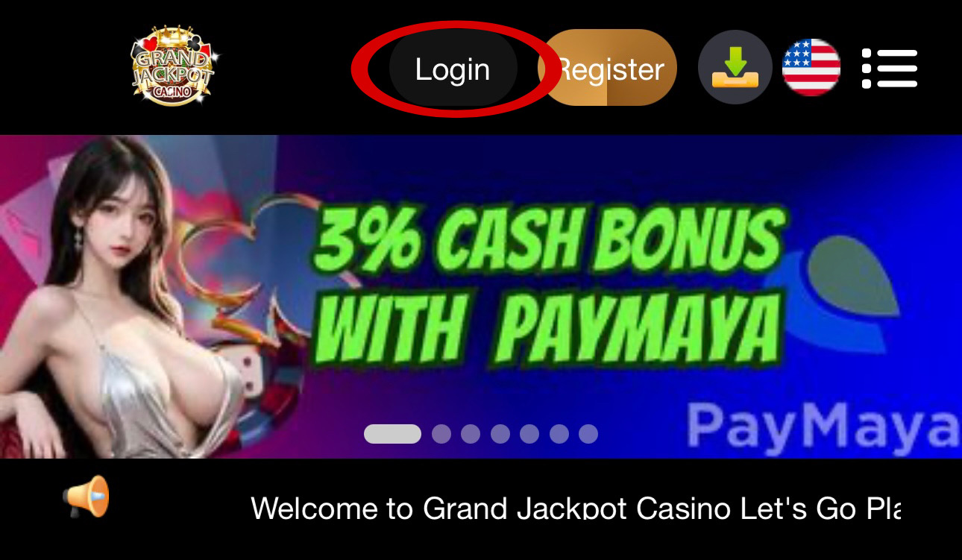Expand the hamburger list menu
The height and width of the screenshot is (560, 962).
click(890, 69)
